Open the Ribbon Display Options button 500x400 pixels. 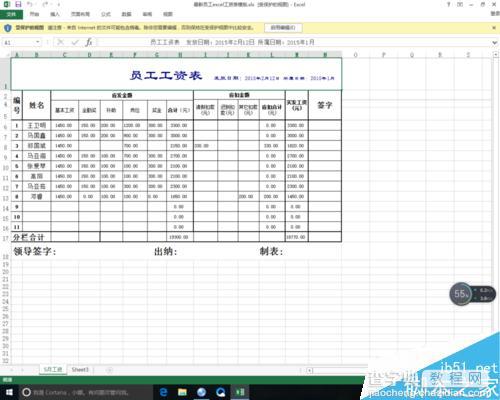tap(460, 4)
